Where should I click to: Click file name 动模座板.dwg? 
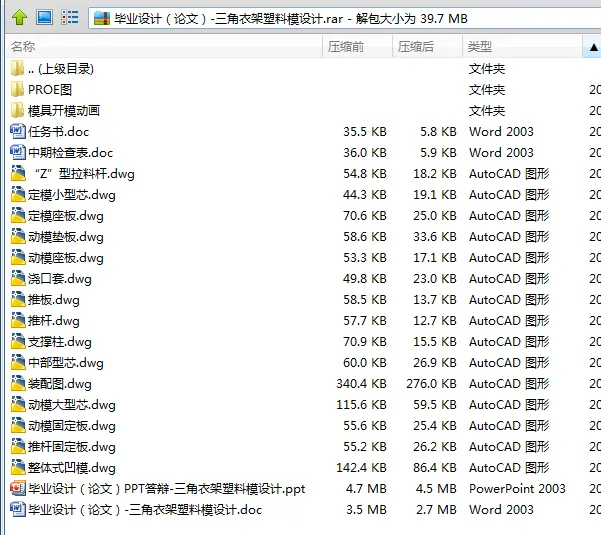pyautogui.click(x=66, y=258)
